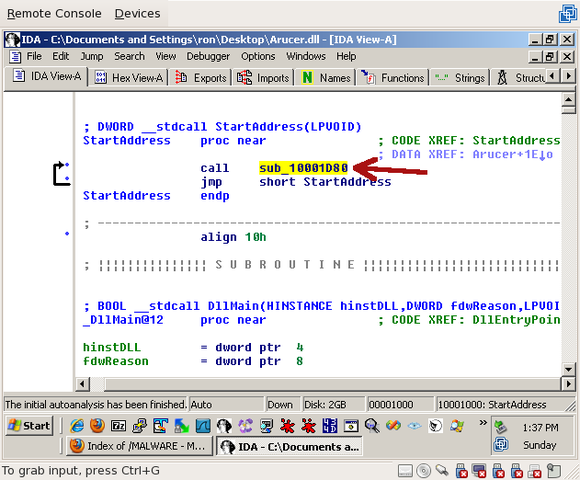Open the Debugger menu
Viewport: 580px width, 480px height.
pyautogui.click(x=208, y=56)
